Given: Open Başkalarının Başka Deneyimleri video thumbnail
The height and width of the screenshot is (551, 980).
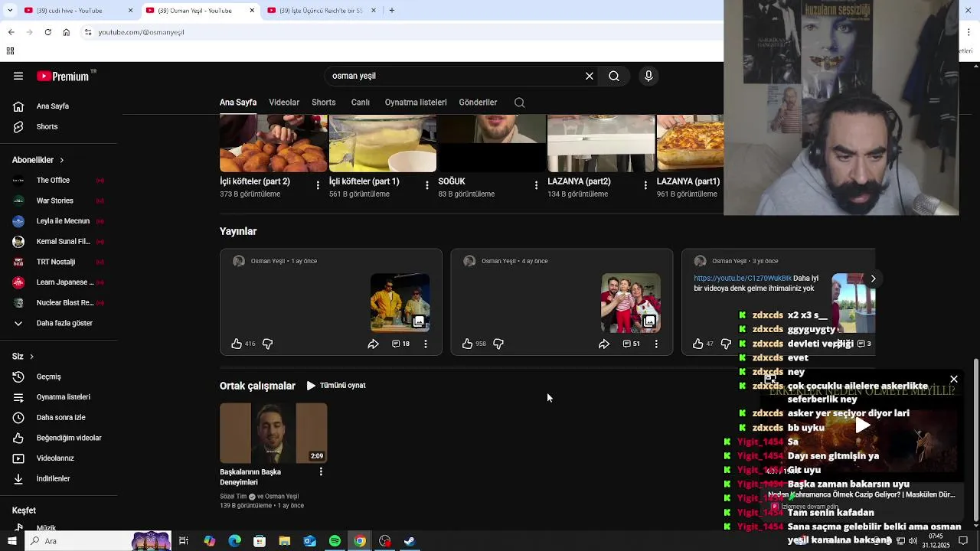Looking at the screenshot, I should pos(273,433).
